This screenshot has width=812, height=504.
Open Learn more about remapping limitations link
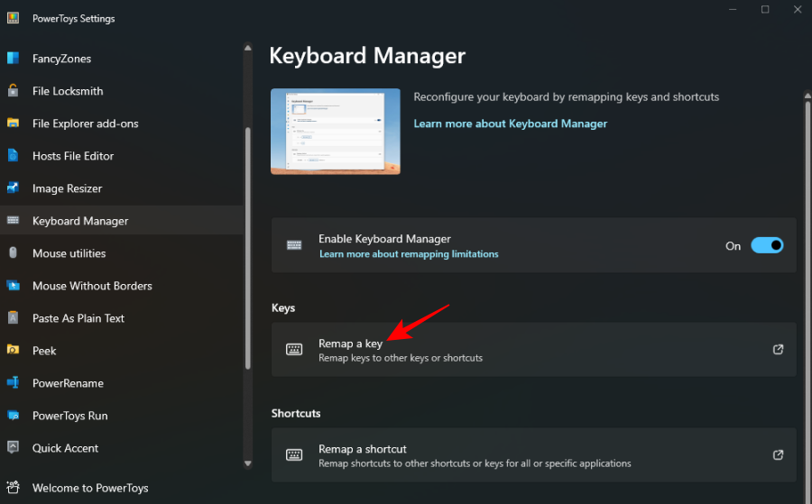click(x=409, y=254)
